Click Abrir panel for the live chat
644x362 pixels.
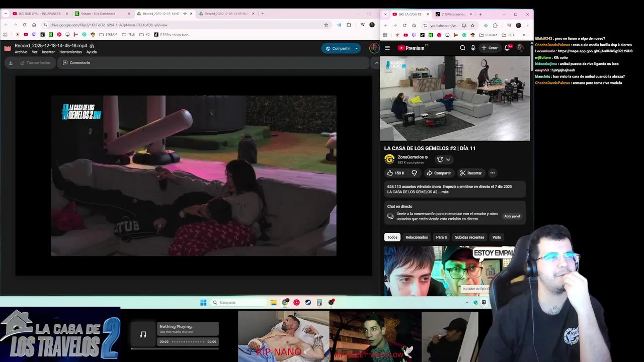[x=512, y=216]
